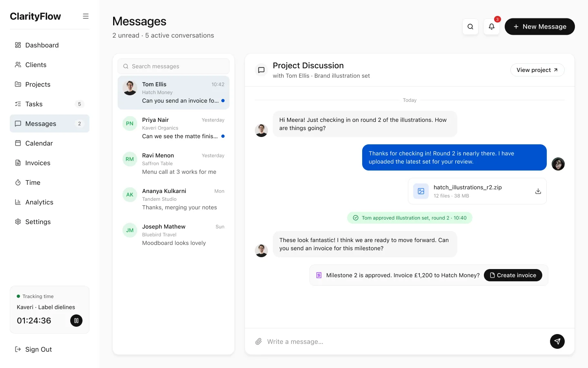This screenshot has height=368, width=588.
Task: Click the speech-bubble icon beside Project Discussion
Action: [261, 70]
